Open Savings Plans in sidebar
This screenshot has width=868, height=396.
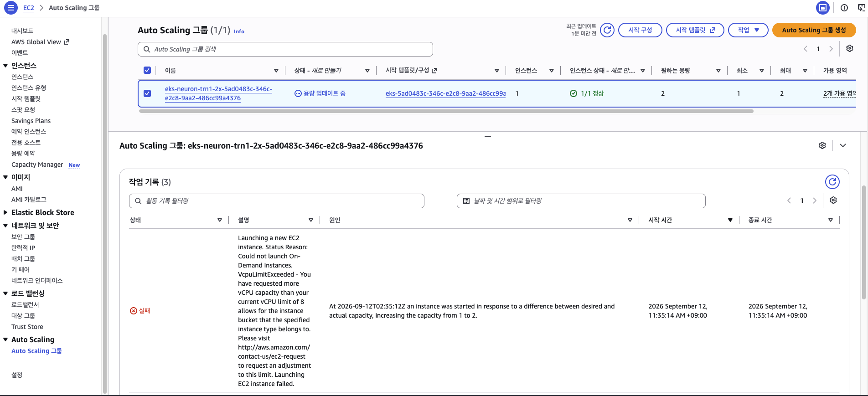[x=31, y=121]
